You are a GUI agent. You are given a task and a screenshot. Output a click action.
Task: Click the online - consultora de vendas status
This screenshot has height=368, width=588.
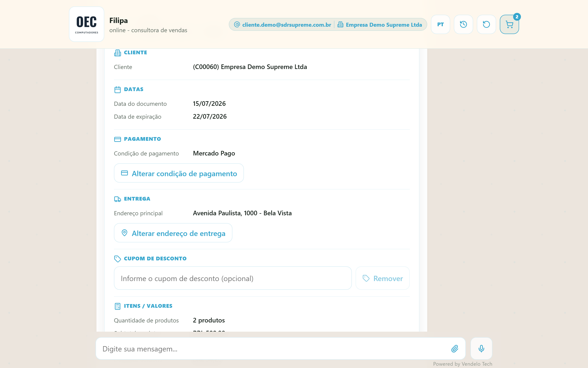(148, 30)
